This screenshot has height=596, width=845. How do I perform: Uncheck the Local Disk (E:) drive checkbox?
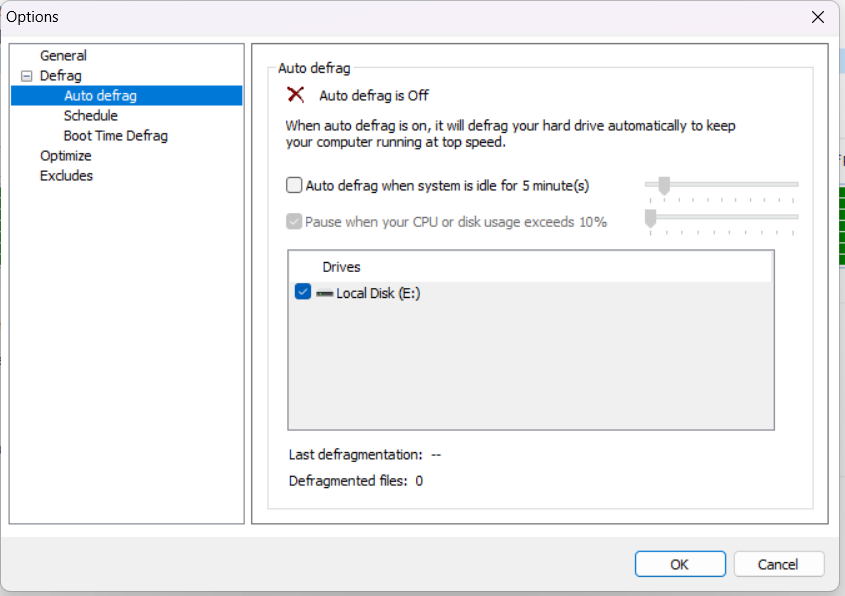click(x=304, y=293)
